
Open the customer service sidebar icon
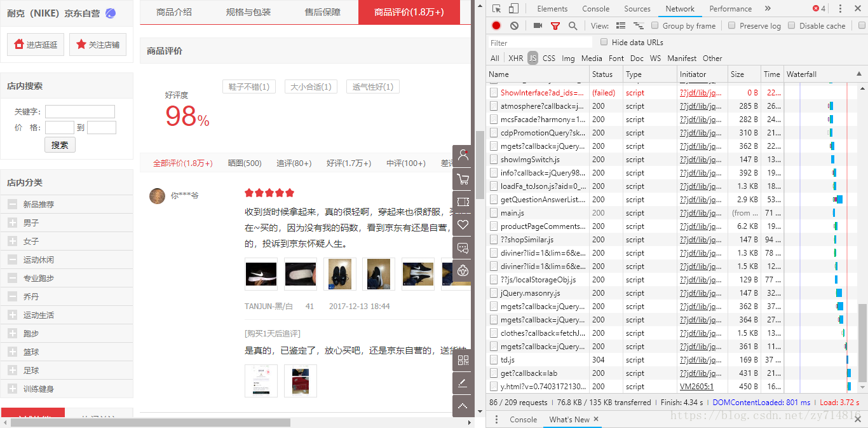coord(463,271)
